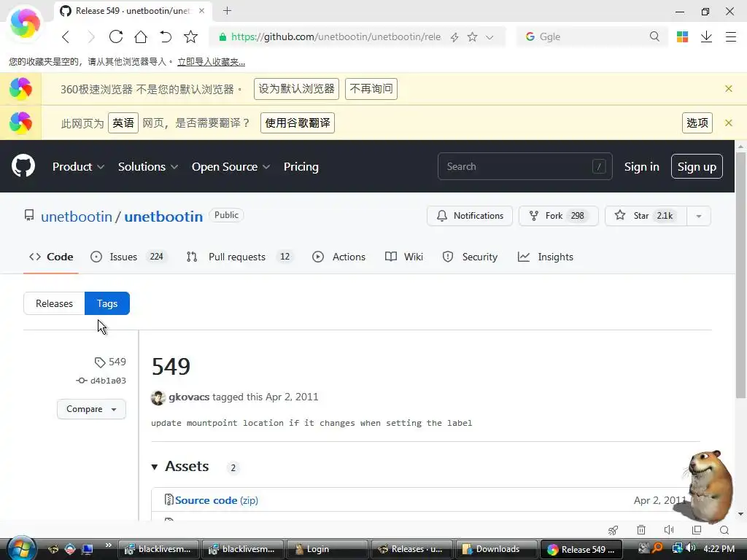Switch to Releases view

pyautogui.click(x=54, y=303)
